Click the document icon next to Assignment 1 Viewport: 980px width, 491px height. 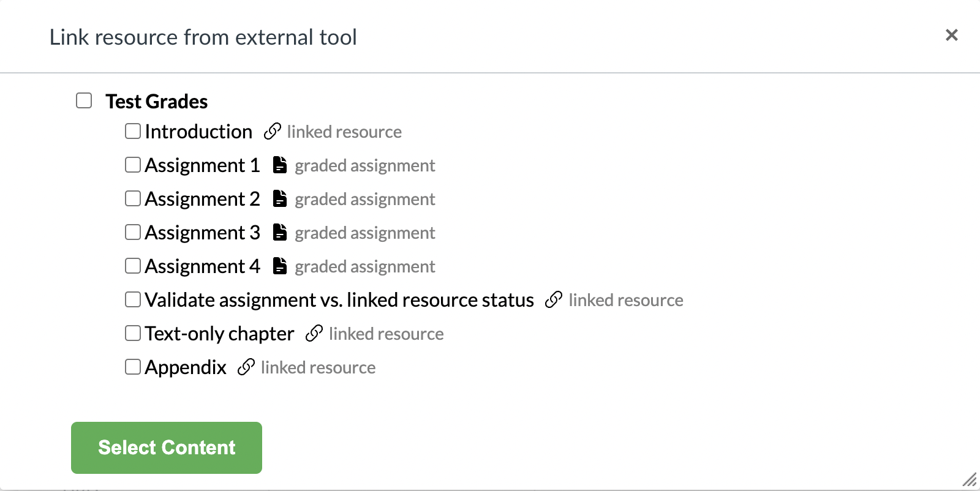coord(280,165)
